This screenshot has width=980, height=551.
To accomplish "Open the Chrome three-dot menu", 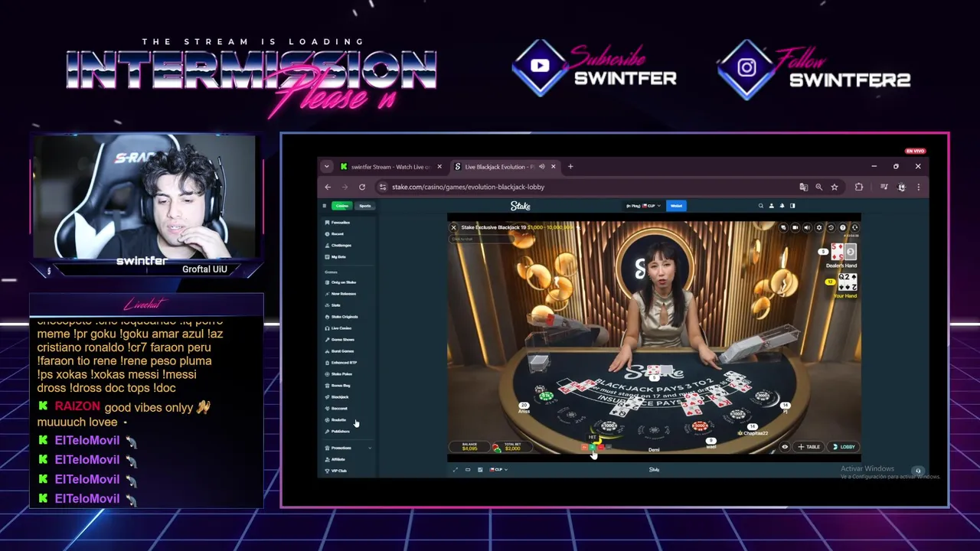I will click(x=918, y=187).
